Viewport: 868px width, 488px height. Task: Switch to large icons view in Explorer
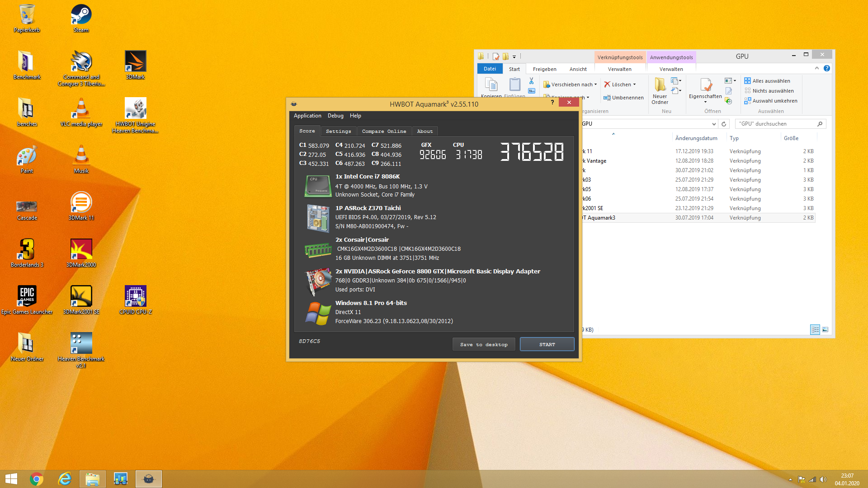(x=825, y=330)
